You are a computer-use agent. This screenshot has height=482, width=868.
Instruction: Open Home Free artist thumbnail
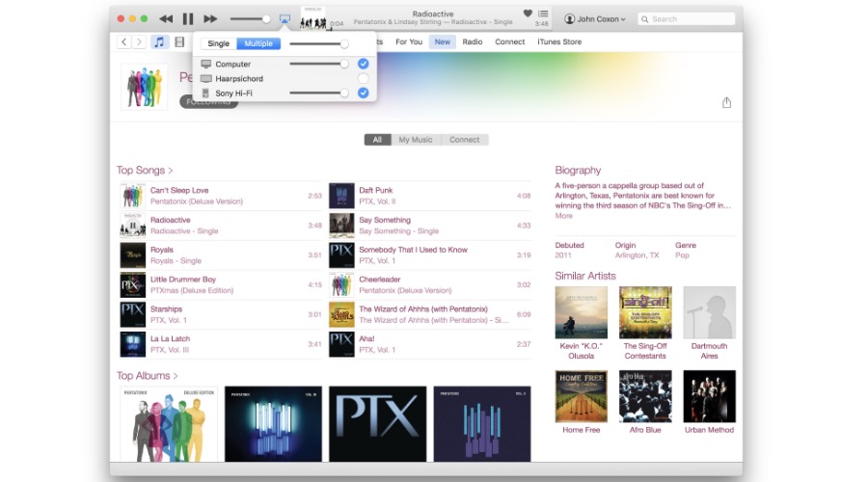(x=581, y=396)
